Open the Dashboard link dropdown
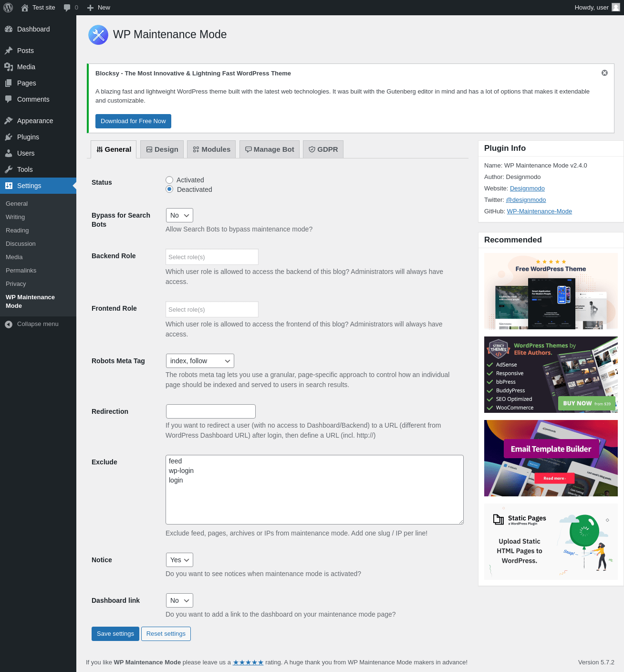 (179, 600)
